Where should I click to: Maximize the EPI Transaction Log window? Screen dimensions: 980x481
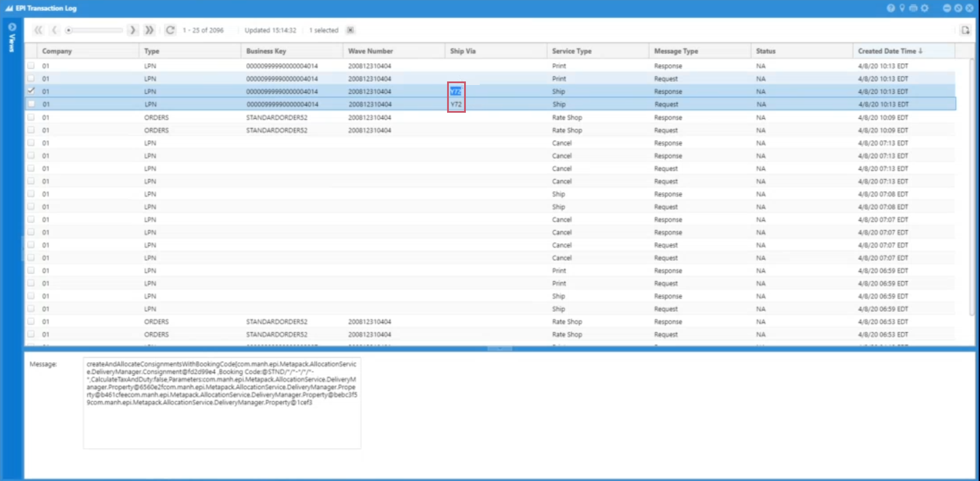pos(958,8)
